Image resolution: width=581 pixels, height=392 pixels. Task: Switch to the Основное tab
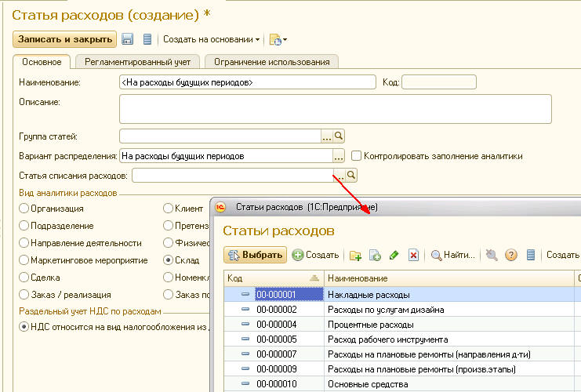point(42,62)
